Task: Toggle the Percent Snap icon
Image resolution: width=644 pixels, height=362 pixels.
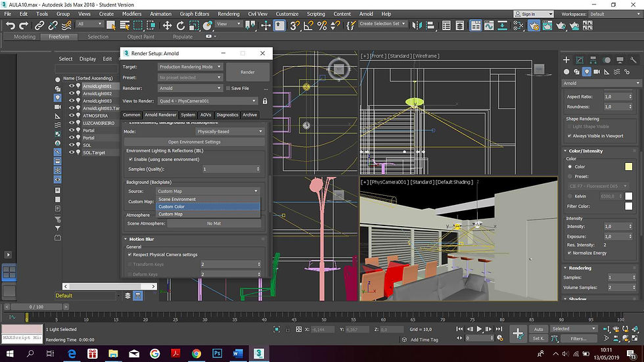Action: [321, 26]
